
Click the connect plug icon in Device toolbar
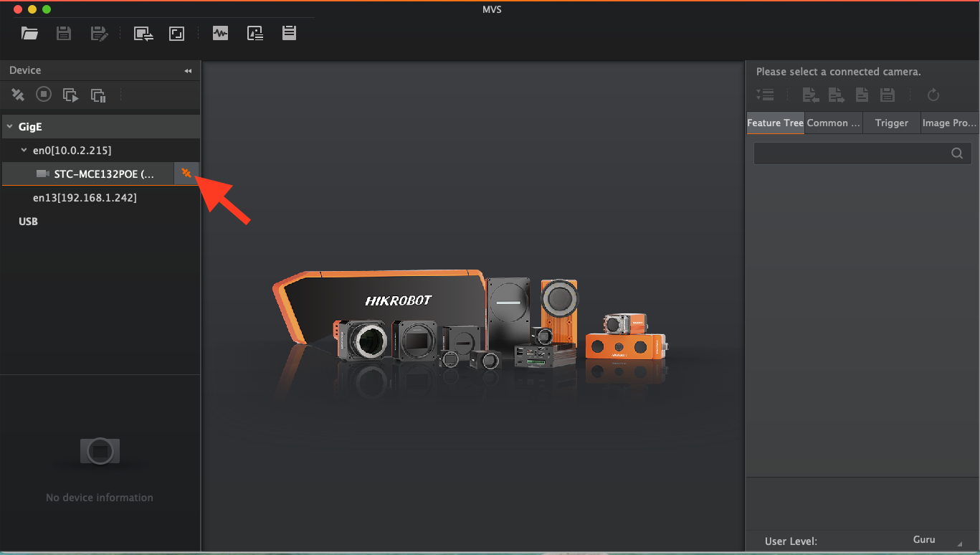pyautogui.click(x=18, y=95)
